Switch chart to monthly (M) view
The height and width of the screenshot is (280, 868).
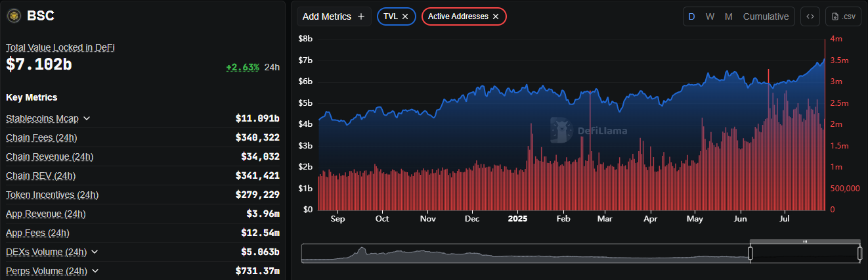pos(728,16)
